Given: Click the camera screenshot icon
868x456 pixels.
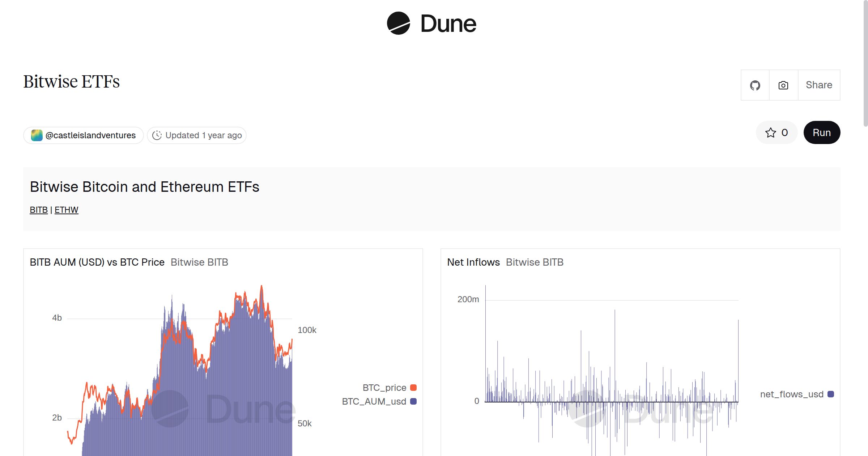Looking at the screenshot, I should (x=783, y=85).
